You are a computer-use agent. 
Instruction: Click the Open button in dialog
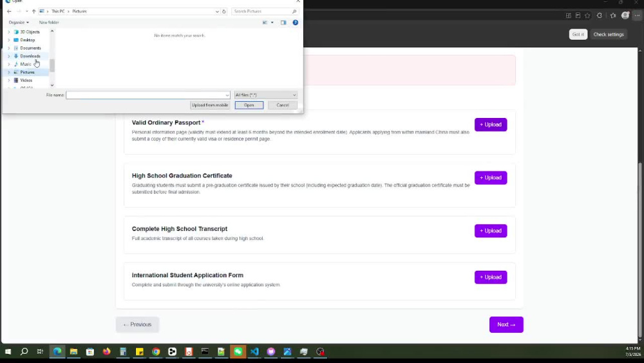click(249, 105)
